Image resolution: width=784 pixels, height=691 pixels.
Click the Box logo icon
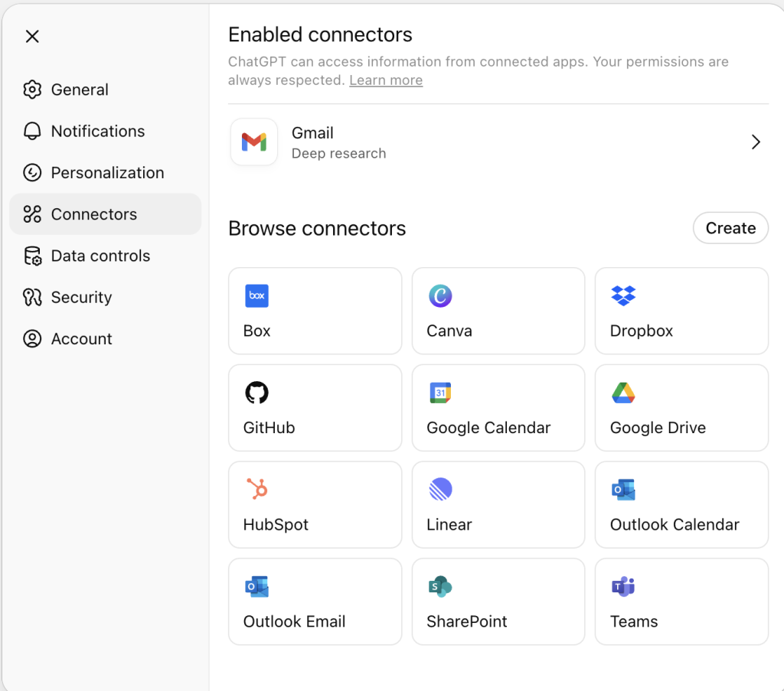click(x=256, y=296)
